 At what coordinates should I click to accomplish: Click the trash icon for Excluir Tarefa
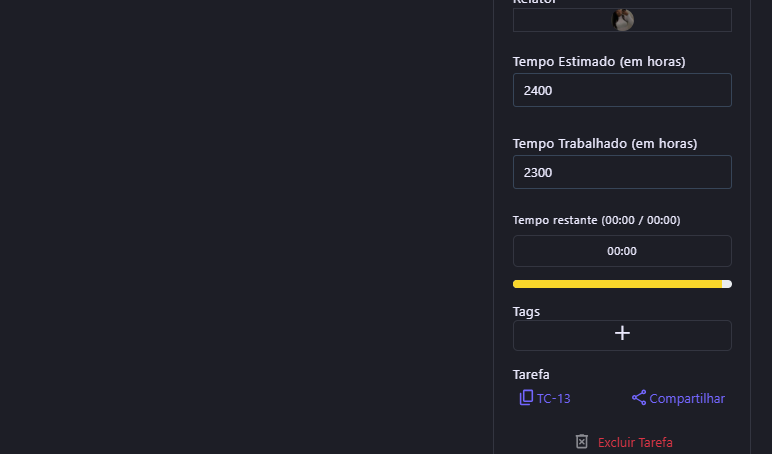(582, 442)
